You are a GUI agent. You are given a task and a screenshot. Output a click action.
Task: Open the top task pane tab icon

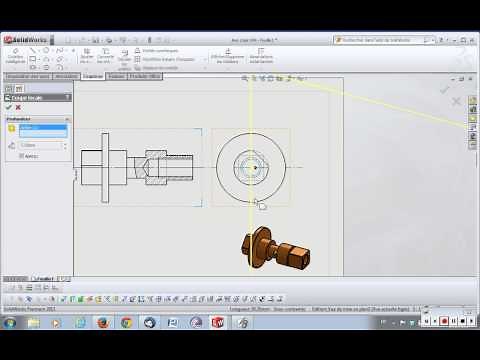coord(473,100)
